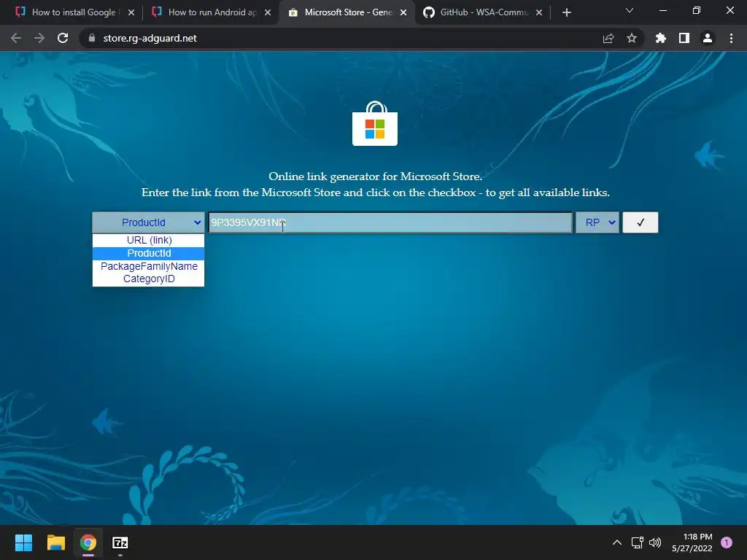Click the address bar URL store.rg-adguard.net
Image resolution: width=747 pixels, height=560 pixels.
point(150,38)
